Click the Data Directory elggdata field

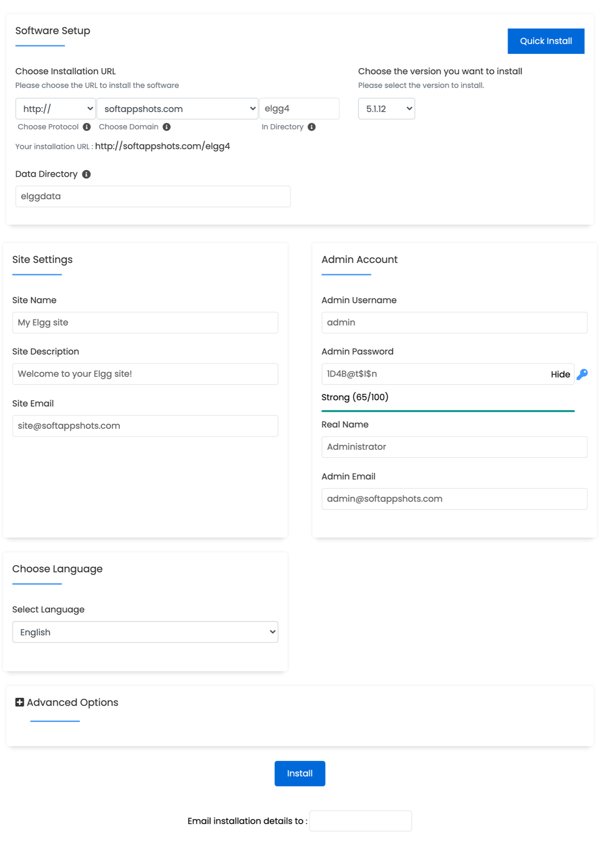tap(153, 197)
